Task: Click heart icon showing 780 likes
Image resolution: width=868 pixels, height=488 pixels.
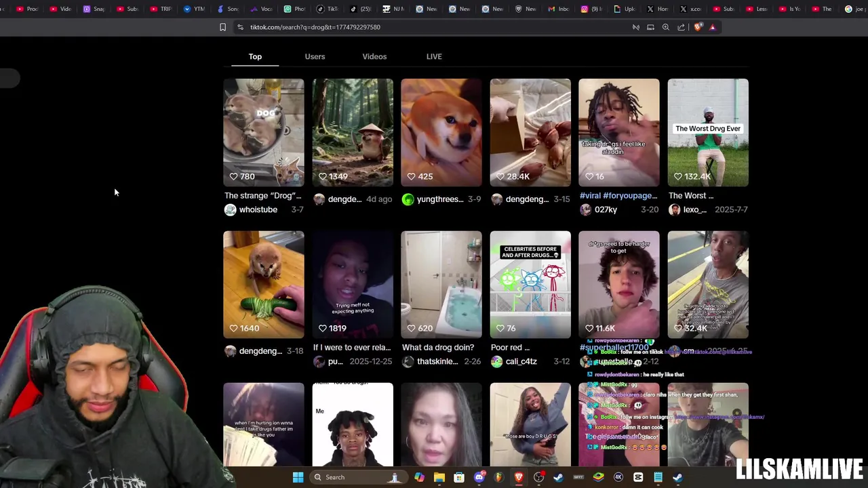Action: pos(233,176)
